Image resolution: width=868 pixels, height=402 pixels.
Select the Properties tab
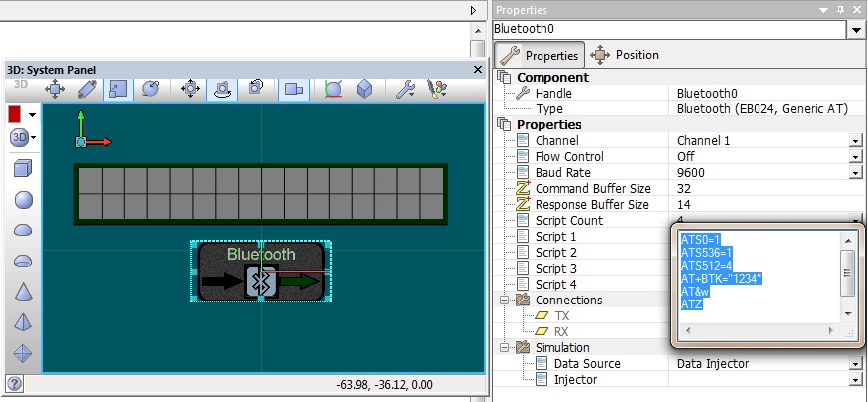(x=541, y=55)
